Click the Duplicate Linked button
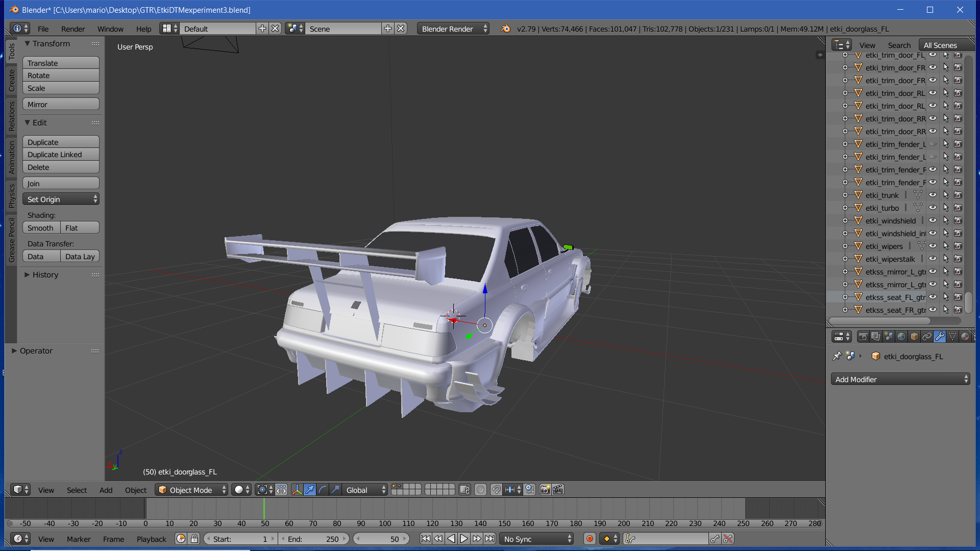This screenshot has width=980, height=551. 61,155
